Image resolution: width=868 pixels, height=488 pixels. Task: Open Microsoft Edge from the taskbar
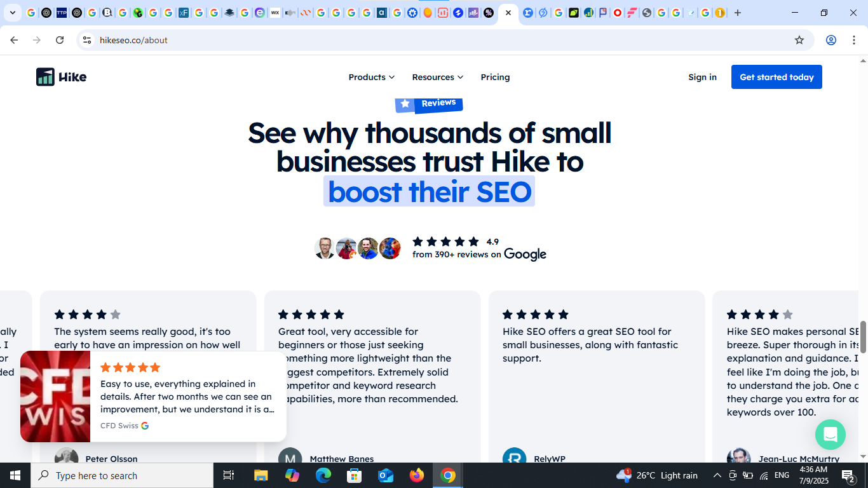[323, 475]
